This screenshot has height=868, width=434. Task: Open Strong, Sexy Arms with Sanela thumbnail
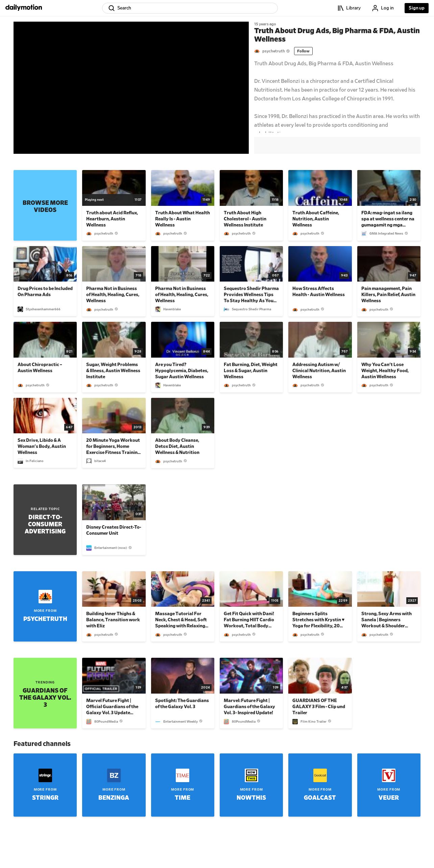point(389,589)
